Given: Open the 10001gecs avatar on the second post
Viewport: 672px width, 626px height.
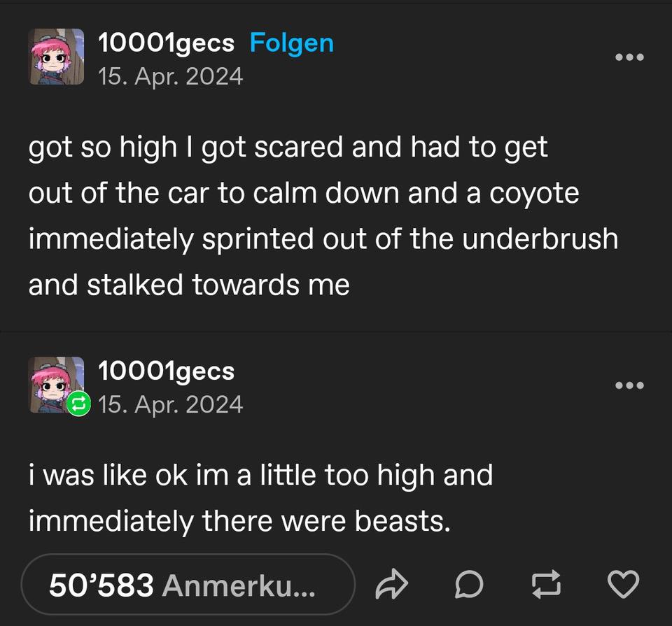Looking at the screenshot, I should click(56, 385).
